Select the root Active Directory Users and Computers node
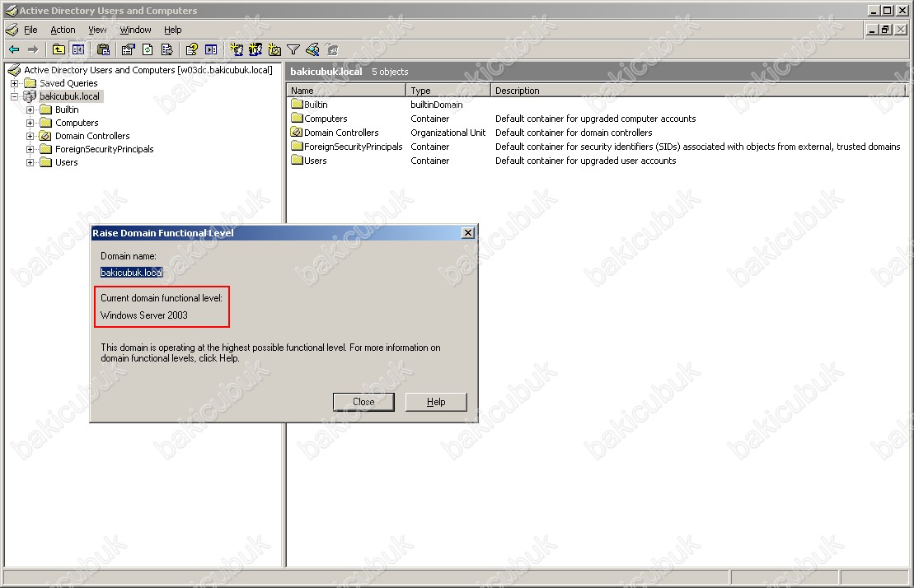 click(148, 70)
